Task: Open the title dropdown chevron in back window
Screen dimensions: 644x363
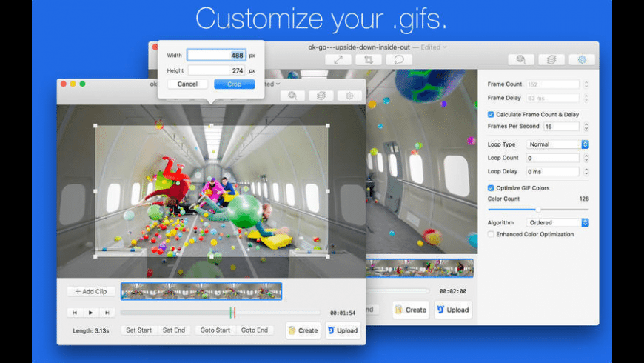Action: [445, 47]
